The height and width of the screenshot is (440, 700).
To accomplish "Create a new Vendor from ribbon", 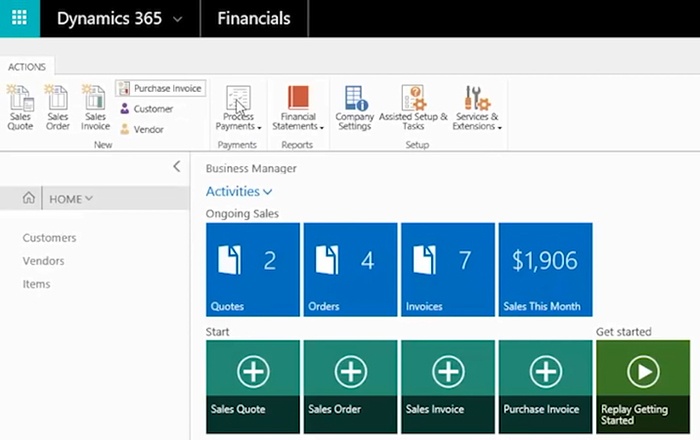I will pos(142,129).
